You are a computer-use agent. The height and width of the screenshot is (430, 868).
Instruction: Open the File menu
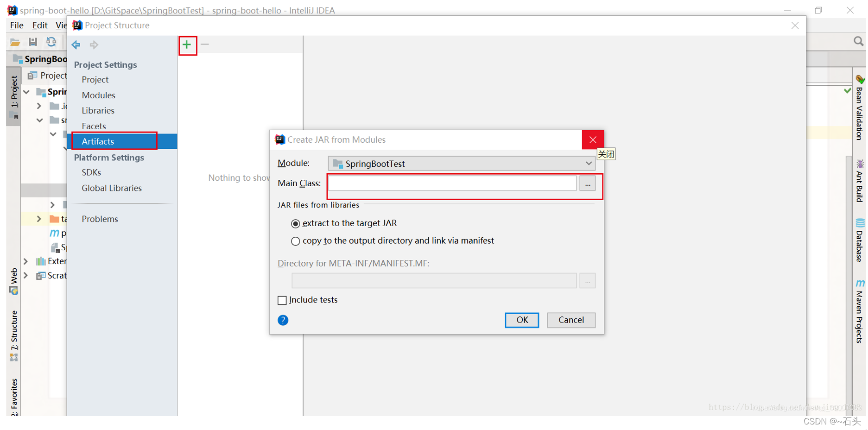[x=17, y=25]
